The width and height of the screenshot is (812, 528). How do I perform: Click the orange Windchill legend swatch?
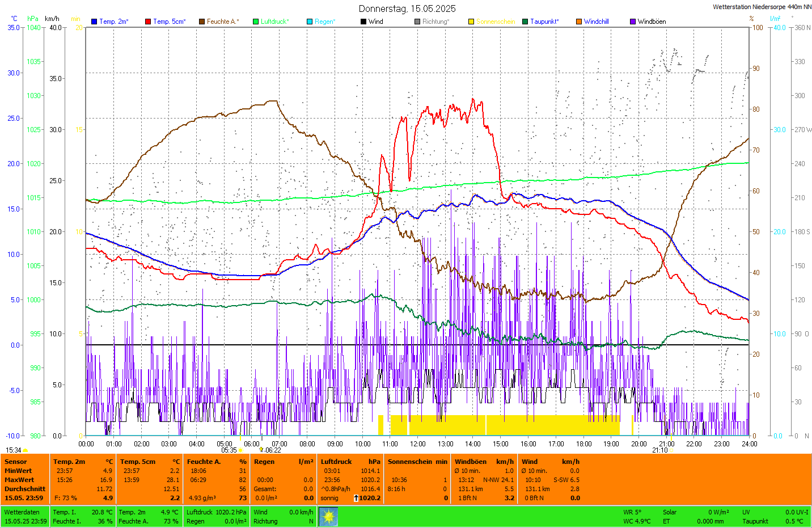point(579,22)
